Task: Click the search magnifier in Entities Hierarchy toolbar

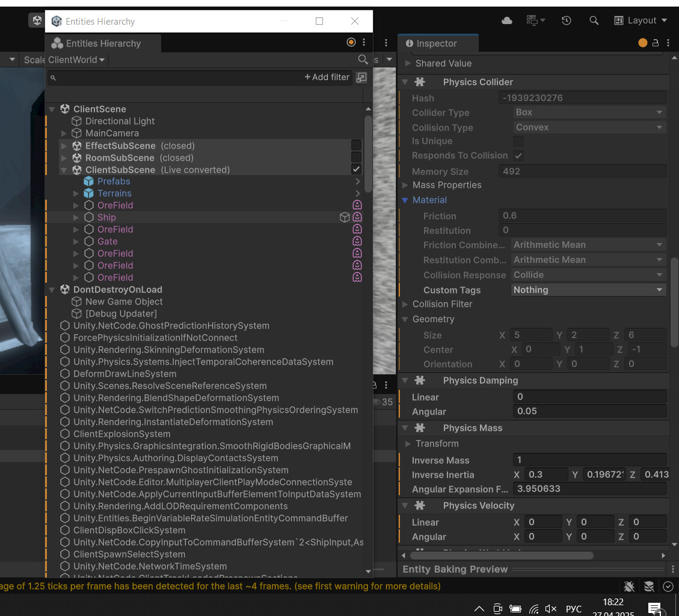Action: coord(363,60)
